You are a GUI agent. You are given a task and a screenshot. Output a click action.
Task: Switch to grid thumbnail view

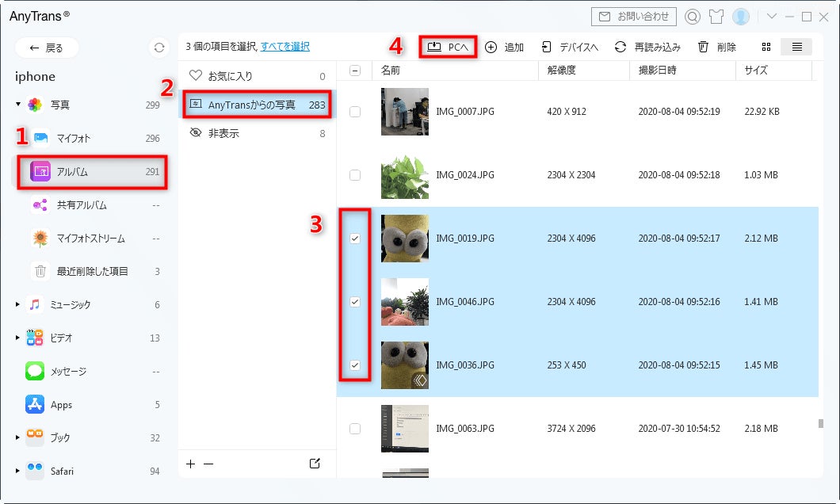(766, 47)
